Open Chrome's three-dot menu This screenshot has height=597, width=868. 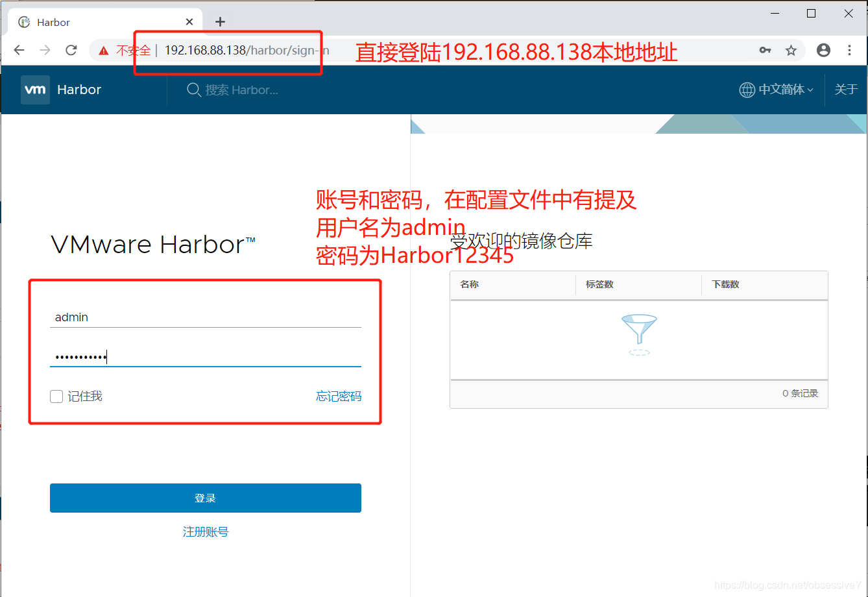849,50
